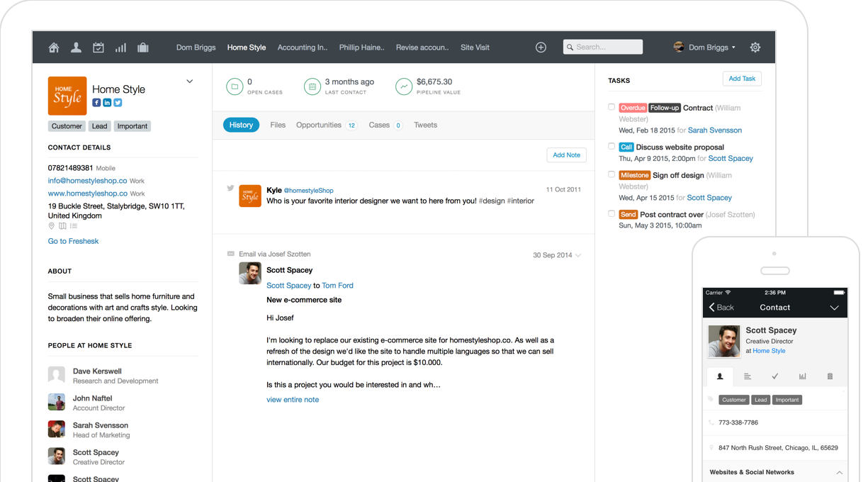
Task: Click the Search input field
Action: [x=603, y=47]
